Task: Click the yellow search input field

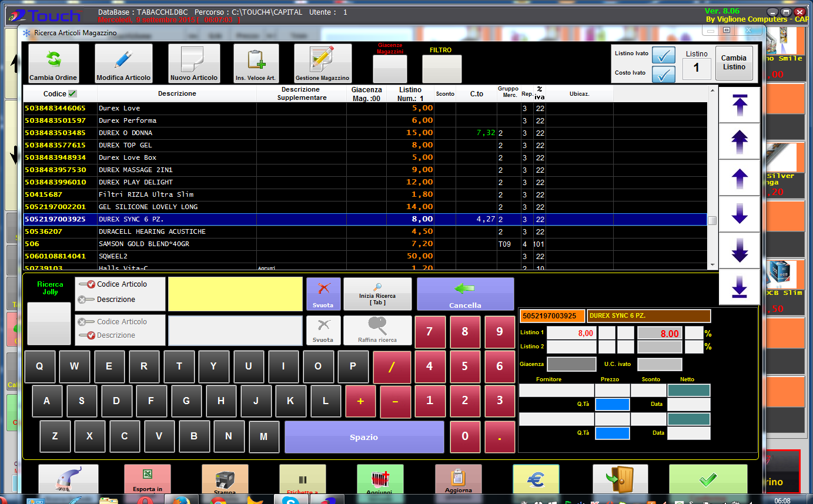Action: point(236,294)
